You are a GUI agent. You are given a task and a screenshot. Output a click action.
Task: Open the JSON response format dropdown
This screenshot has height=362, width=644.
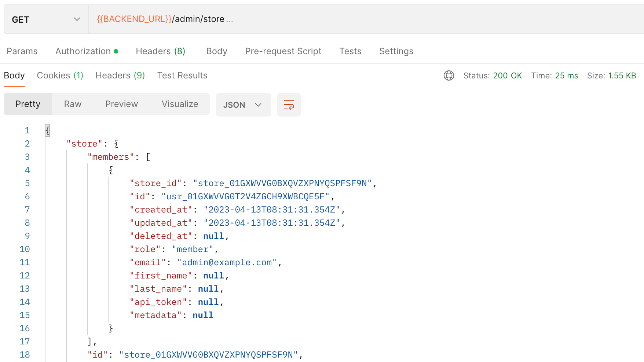(x=243, y=105)
